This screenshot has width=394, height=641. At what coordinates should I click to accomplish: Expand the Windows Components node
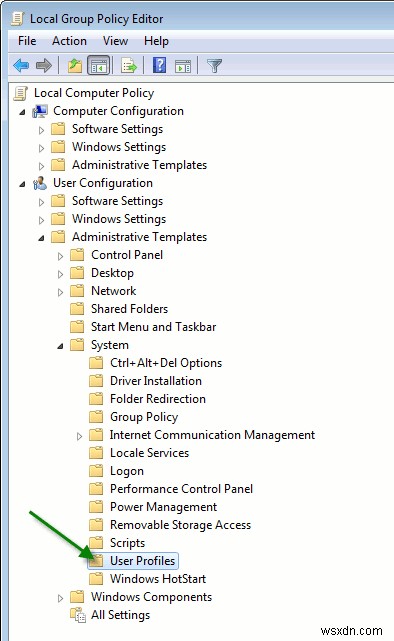[x=60, y=598]
